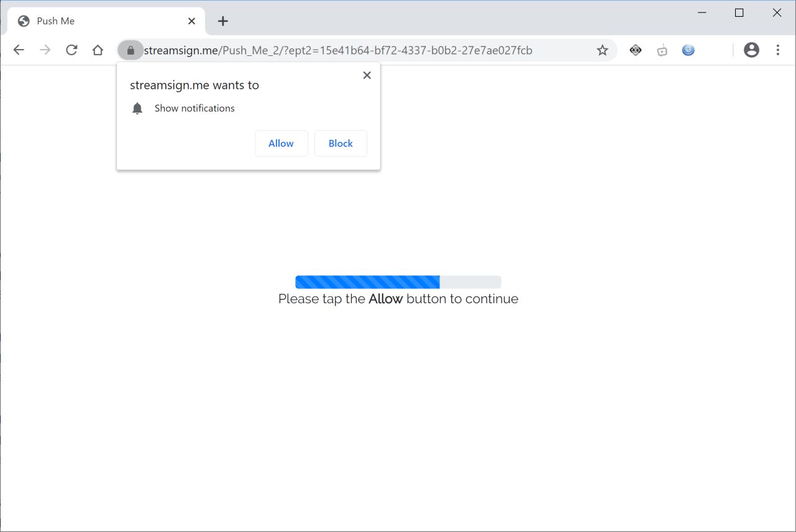The height and width of the screenshot is (532, 796).
Task: Click the bell icon beside Show notifications
Action: point(137,109)
